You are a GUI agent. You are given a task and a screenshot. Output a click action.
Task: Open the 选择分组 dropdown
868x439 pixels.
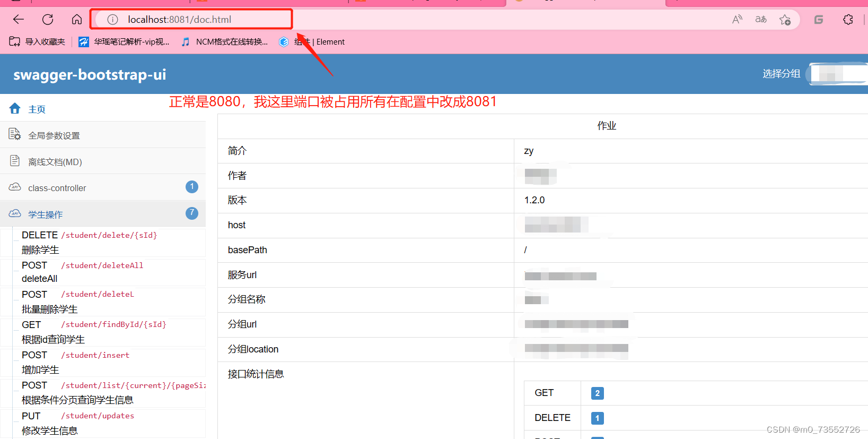838,74
